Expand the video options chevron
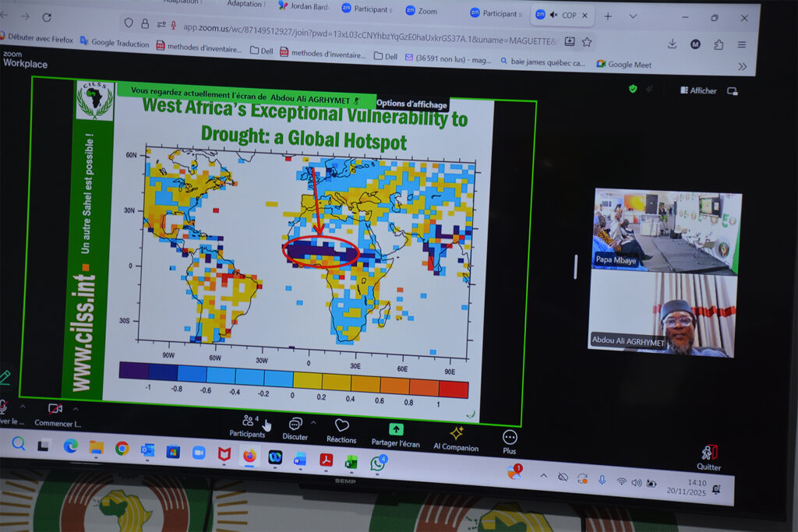The width and height of the screenshot is (798, 532). coord(76,408)
